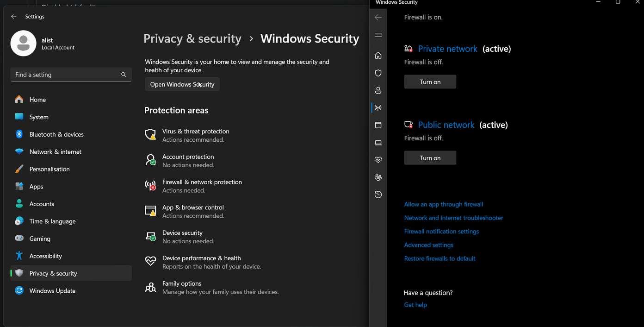Turn on Private network firewall
This screenshot has height=327, width=644.
click(x=430, y=82)
